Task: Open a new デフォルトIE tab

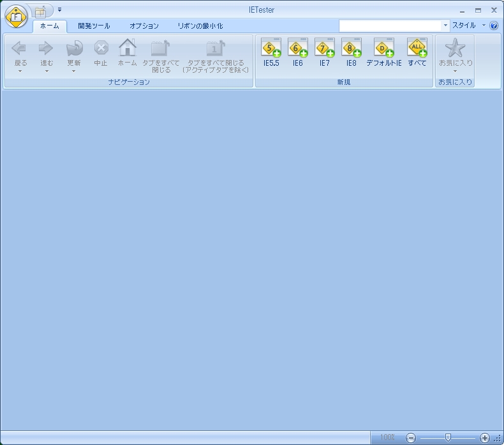Action: click(x=384, y=52)
